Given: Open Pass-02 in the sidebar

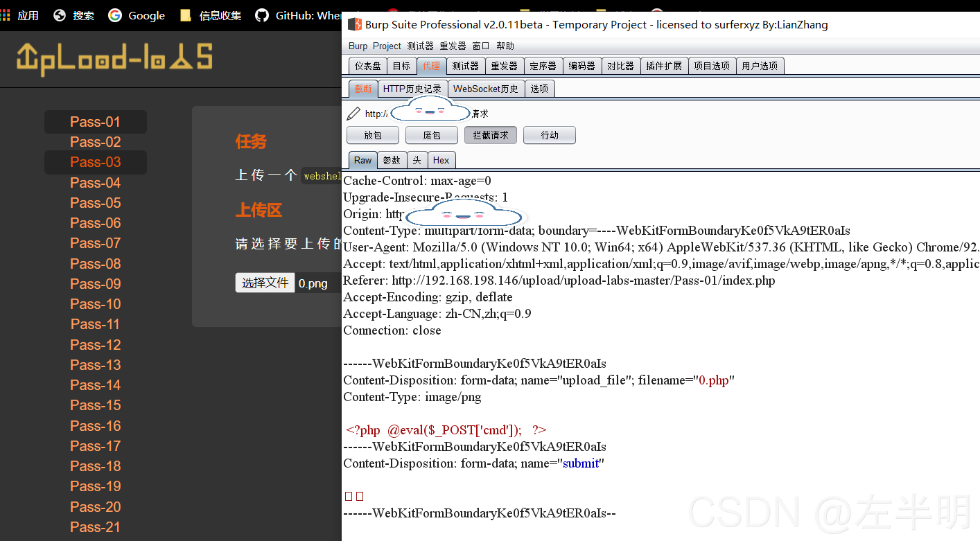Looking at the screenshot, I should 96,142.
